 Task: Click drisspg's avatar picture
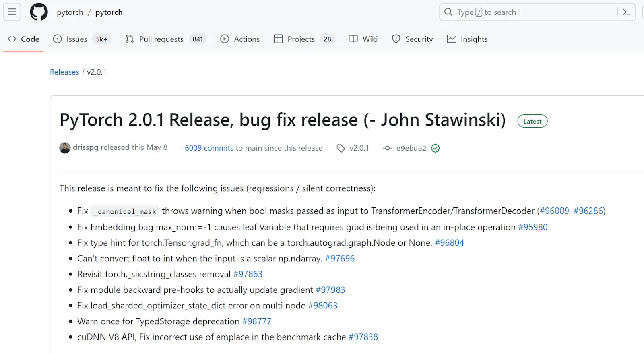(x=65, y=148)
